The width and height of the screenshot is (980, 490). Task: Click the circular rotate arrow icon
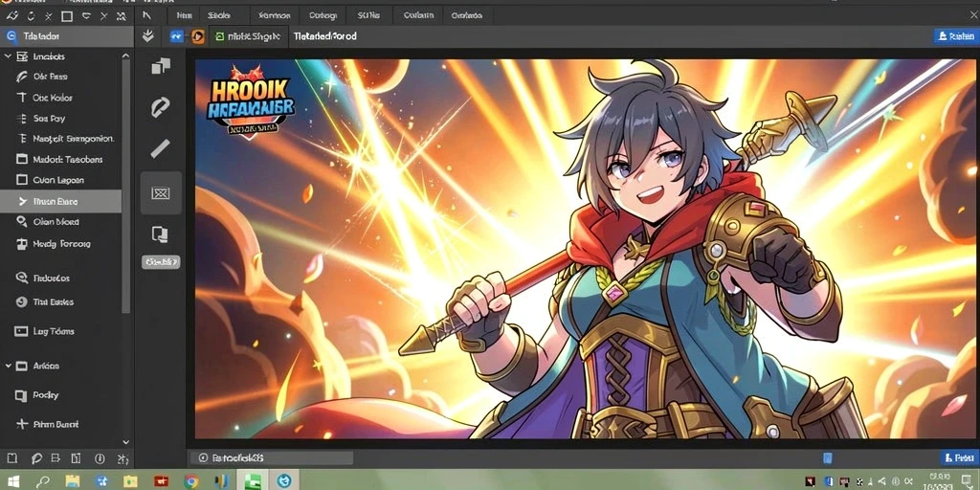tap(31, 15)
